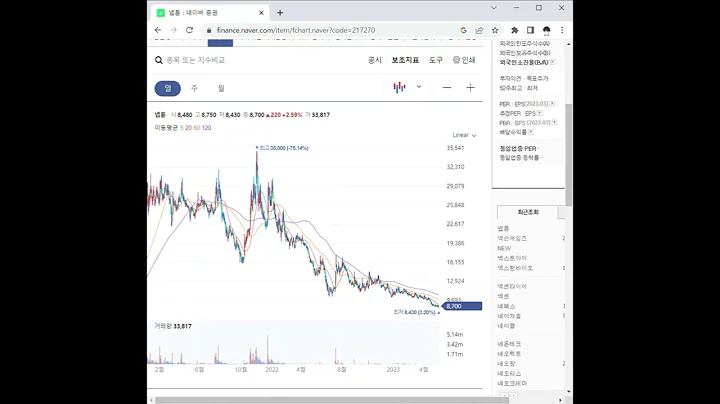Open 네오팜 in the recent list
Image resolution: width=720 pixels, height=404 pixels.
506,364
